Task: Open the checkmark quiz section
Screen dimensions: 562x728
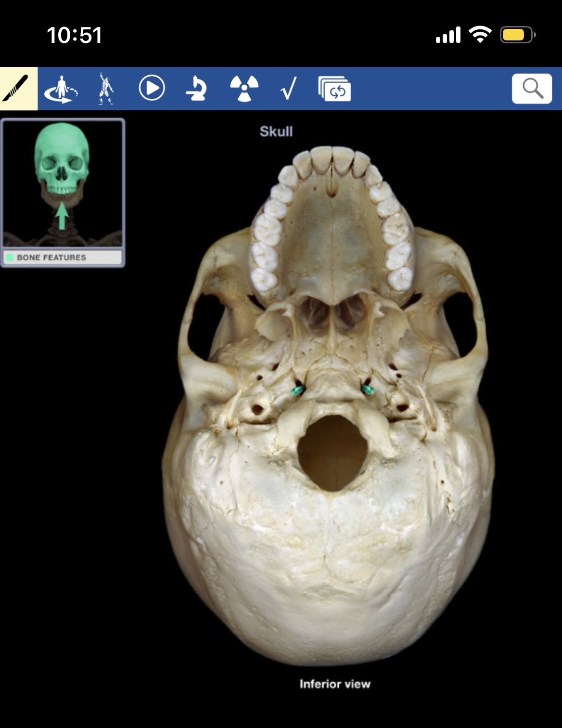Action: (x=288, y=89)
